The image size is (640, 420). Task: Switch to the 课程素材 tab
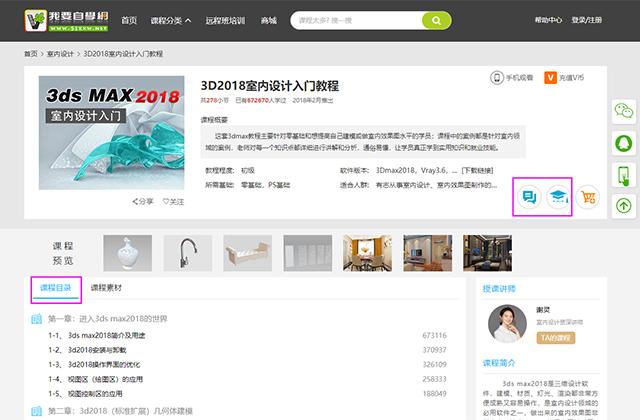(106, 288)
